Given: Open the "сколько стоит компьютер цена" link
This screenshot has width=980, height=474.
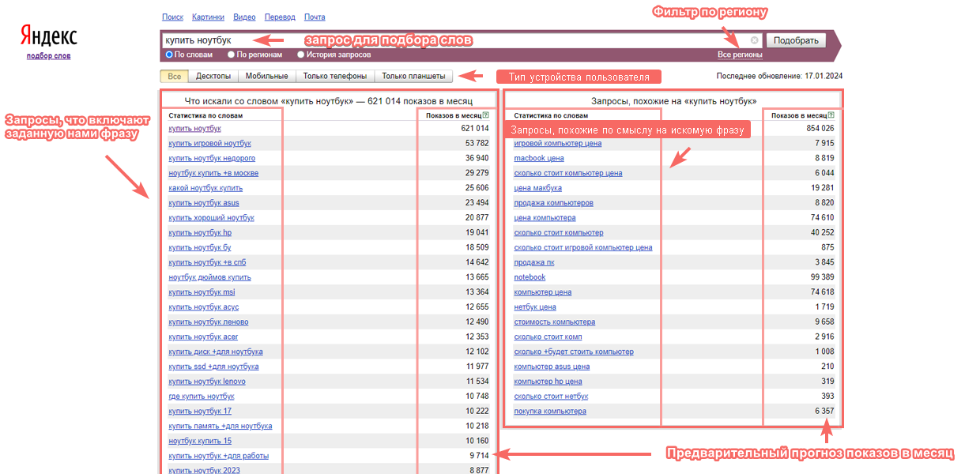Looking at the screenshot, I should coord(568,173).
